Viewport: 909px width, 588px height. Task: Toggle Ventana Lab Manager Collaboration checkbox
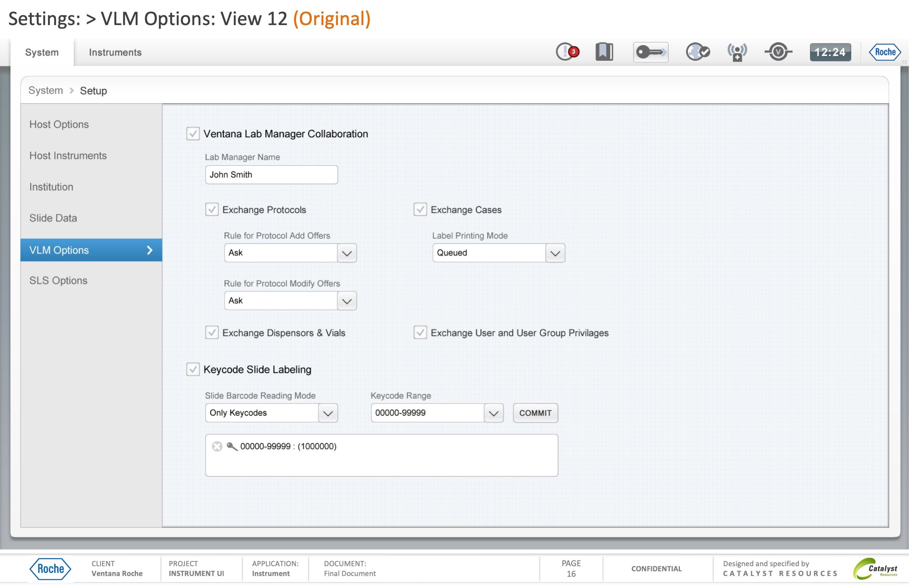[193, 134]
